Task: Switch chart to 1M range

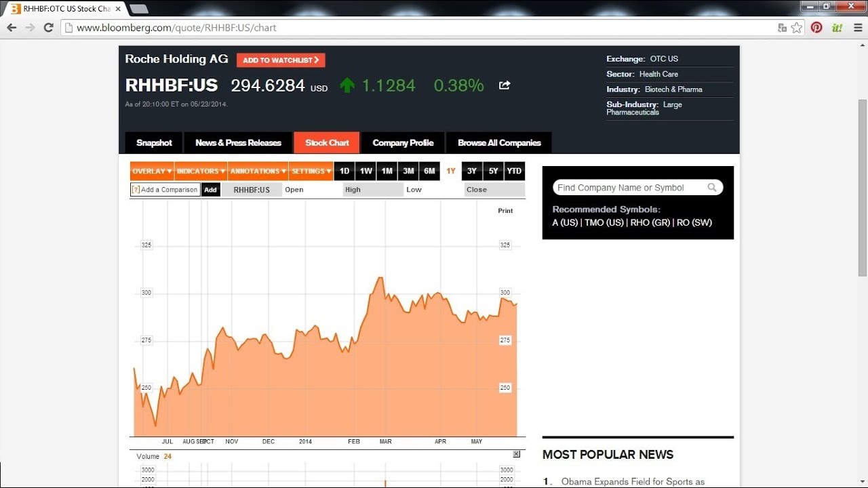Action: tap(387, 171)
